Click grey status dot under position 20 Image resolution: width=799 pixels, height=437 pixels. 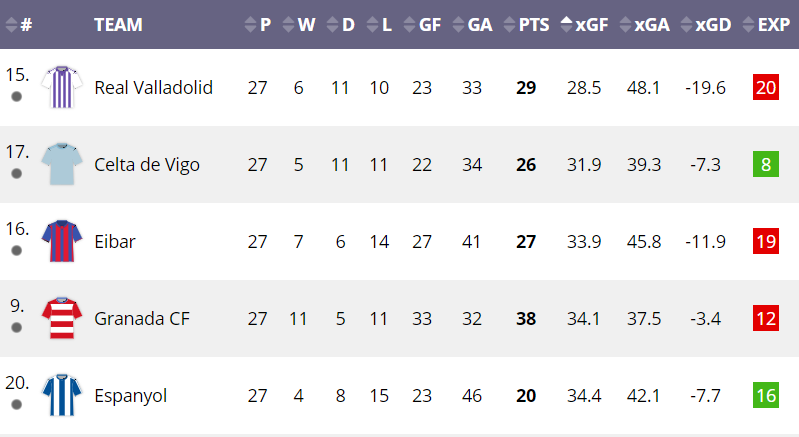[x=16, y=404]
